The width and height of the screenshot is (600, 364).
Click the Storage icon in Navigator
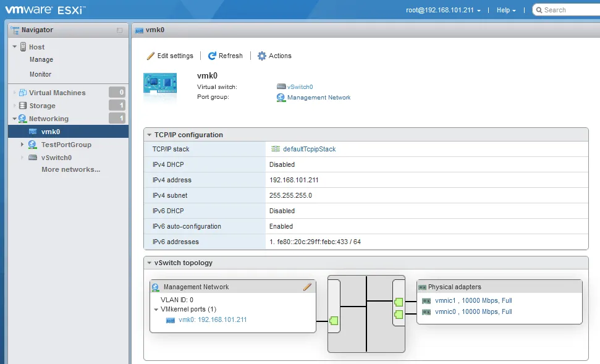[x=23, y=106]
